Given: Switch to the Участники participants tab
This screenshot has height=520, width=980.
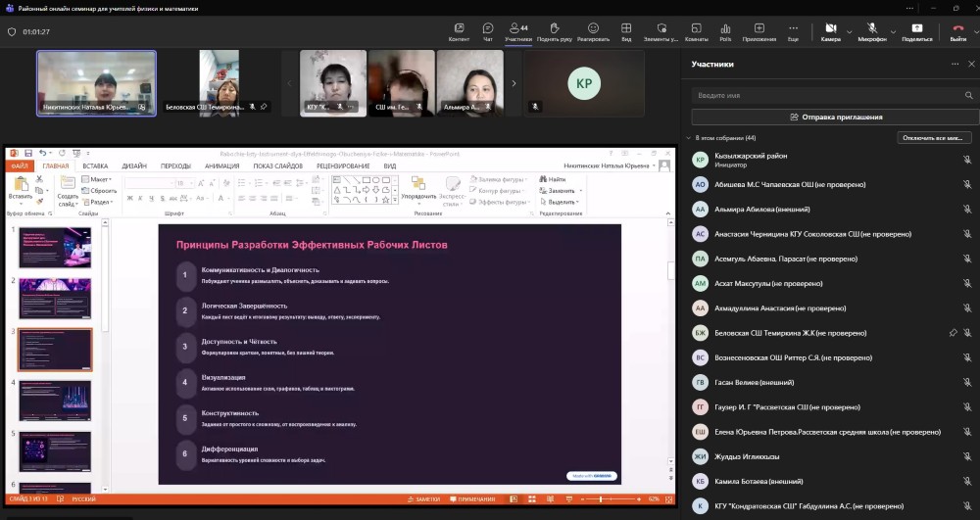Looking at the screenshot, I should 517,30.
